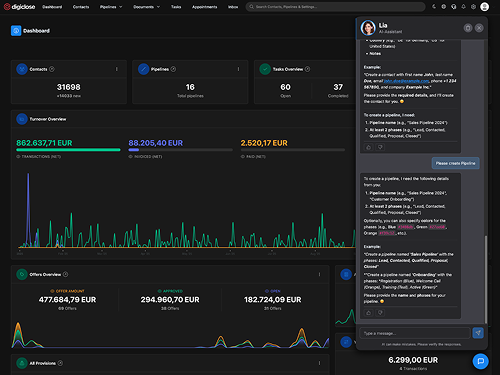Click the 2.520,17 EUR paid value
500x375 pixels.
click(x=264, y=143)
